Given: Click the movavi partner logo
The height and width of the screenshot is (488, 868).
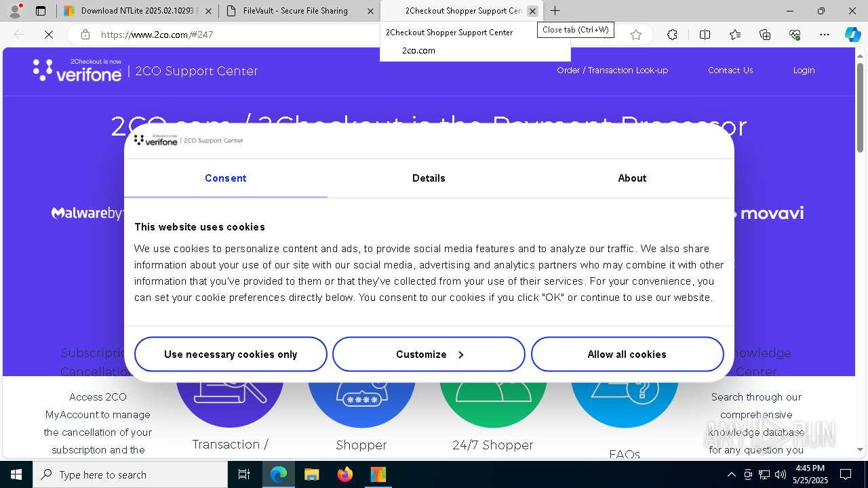Looking at the screenshot, I should pos(768,213).
